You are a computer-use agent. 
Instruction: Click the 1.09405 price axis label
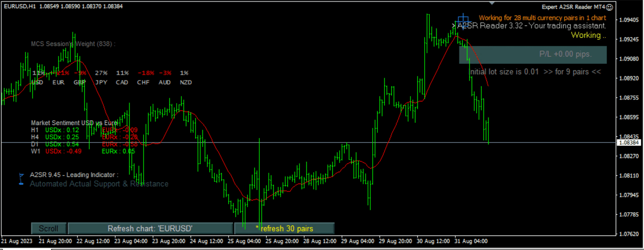629,20
